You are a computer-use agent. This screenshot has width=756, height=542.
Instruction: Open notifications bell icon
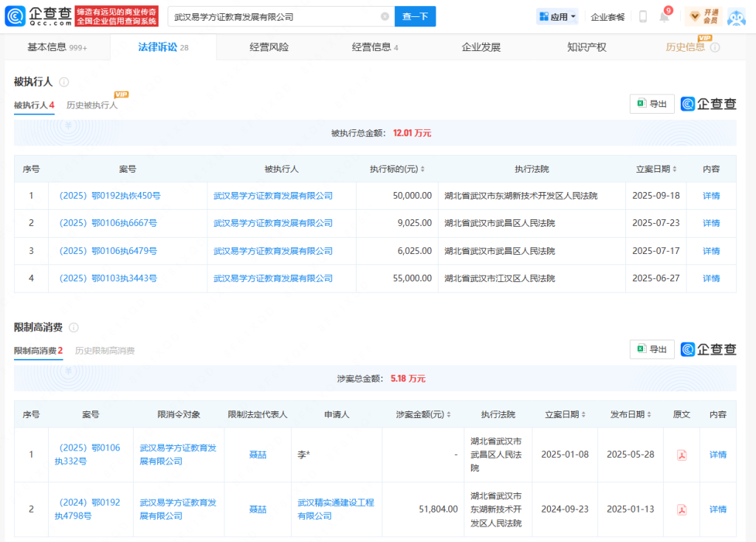coord(664,17)
